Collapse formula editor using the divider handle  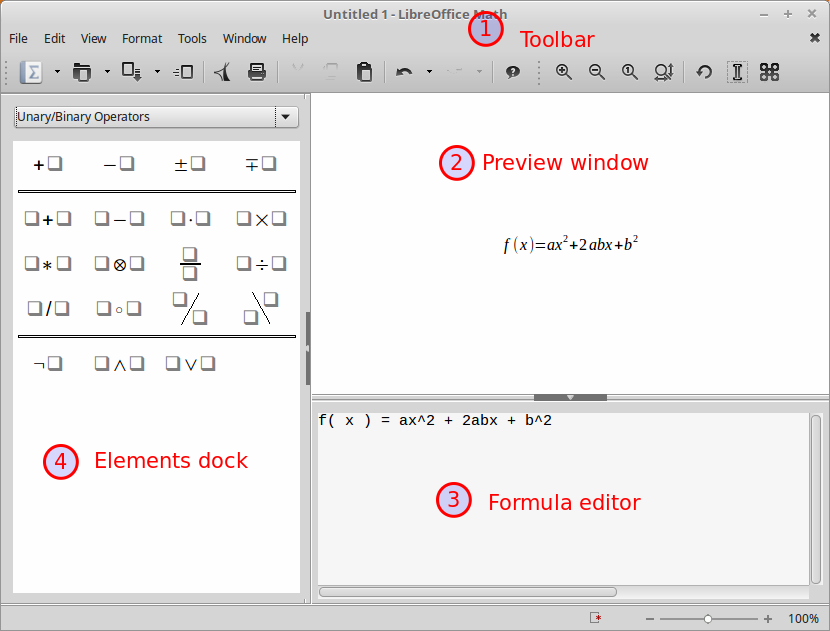(x=570, y=397)
